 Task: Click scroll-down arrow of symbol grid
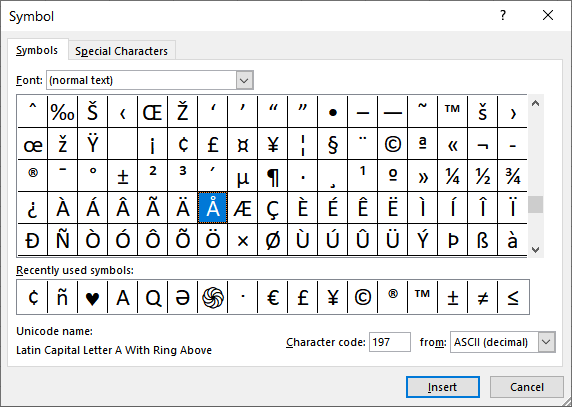point(536,250)
